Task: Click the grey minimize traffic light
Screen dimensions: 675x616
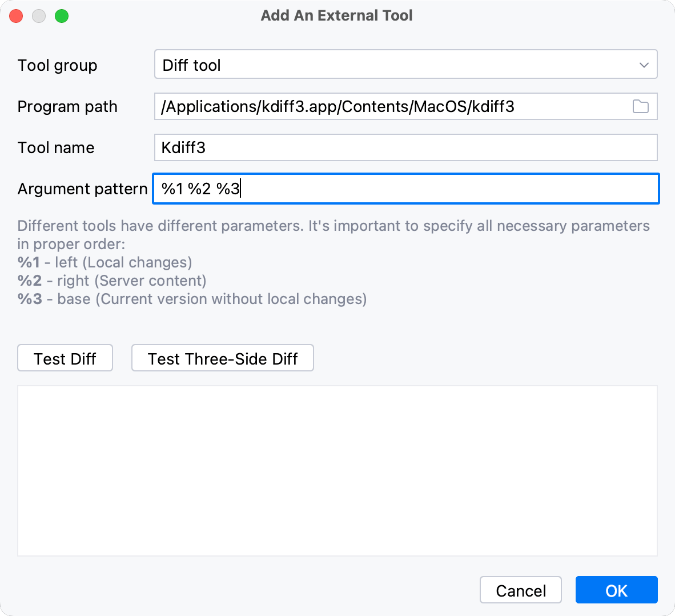Action: point(38,16)
